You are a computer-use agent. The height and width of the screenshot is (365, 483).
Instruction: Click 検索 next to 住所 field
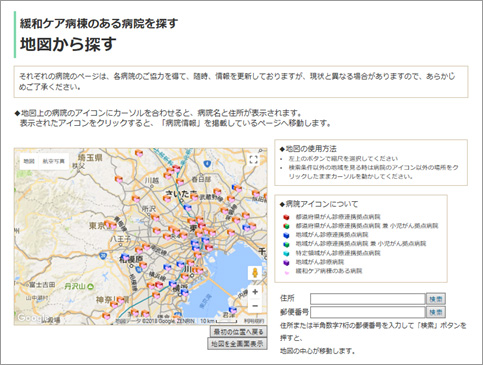tap(436, 299)
